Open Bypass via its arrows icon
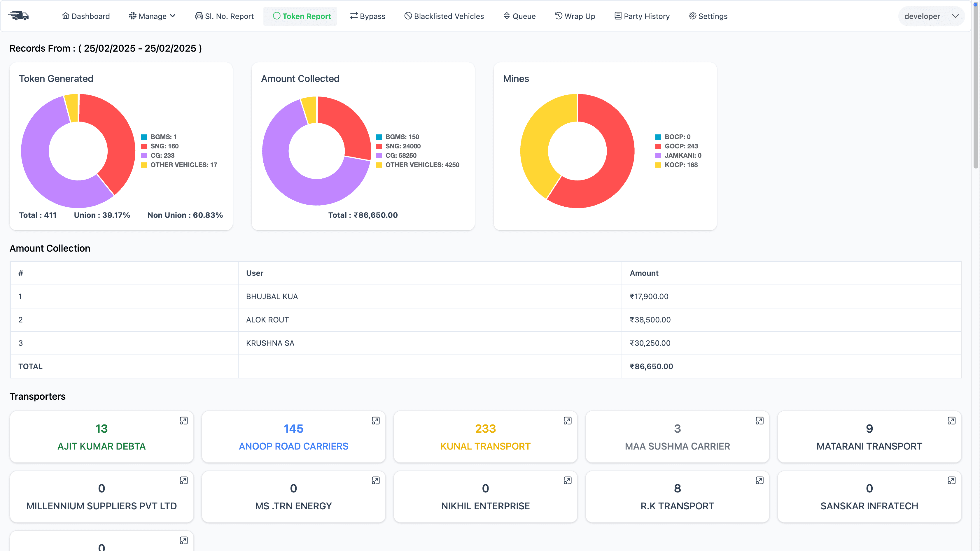Viewport: 980px width, 551px height. click(x=354, y=16)
